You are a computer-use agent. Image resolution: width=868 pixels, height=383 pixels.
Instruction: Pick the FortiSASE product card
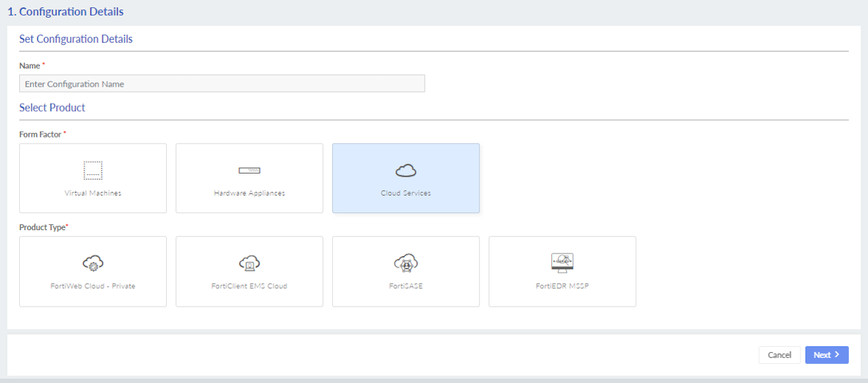(x=406, y=271)
